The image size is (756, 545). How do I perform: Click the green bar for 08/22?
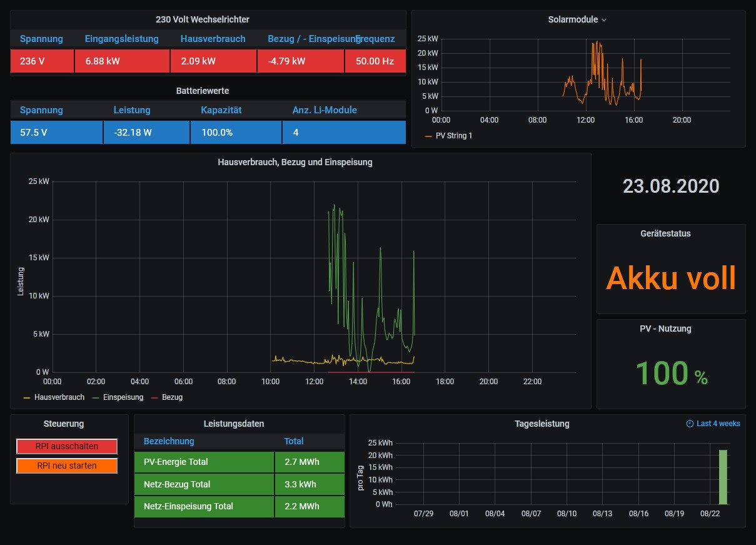[x=723, y=477]
